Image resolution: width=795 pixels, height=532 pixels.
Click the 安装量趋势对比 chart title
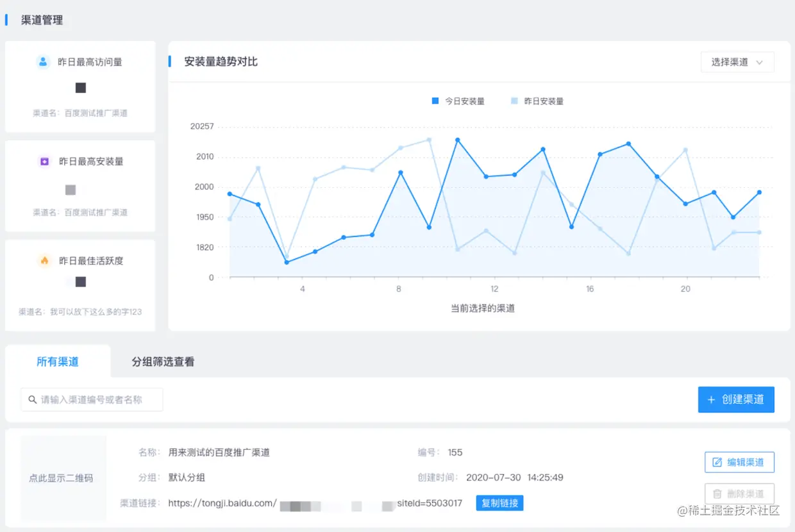[221, 62]
